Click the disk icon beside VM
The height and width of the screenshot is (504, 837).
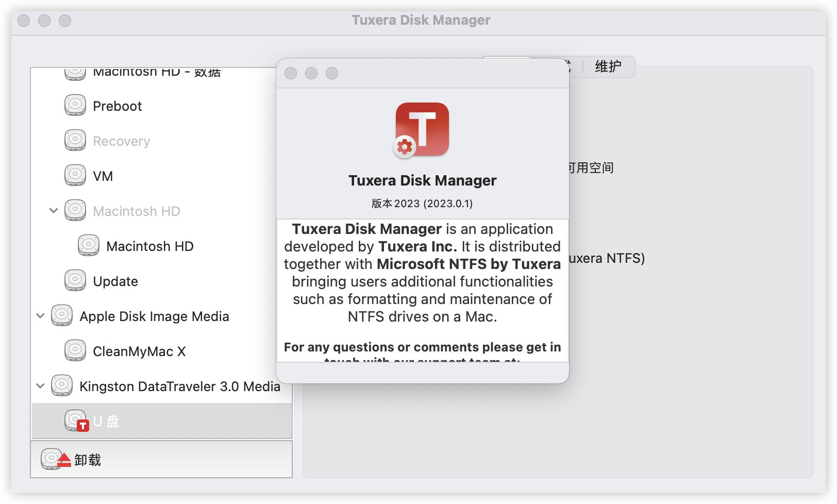point(76,175)
